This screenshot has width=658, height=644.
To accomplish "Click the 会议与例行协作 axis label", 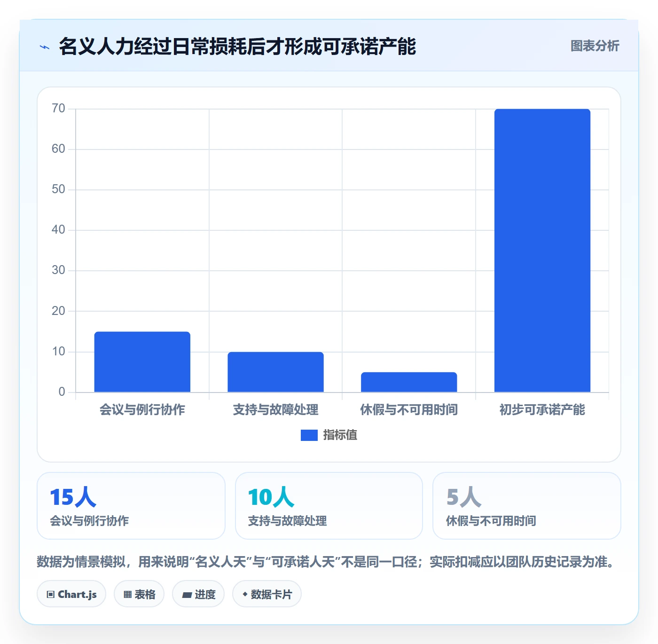I will [x=142, y=410].
